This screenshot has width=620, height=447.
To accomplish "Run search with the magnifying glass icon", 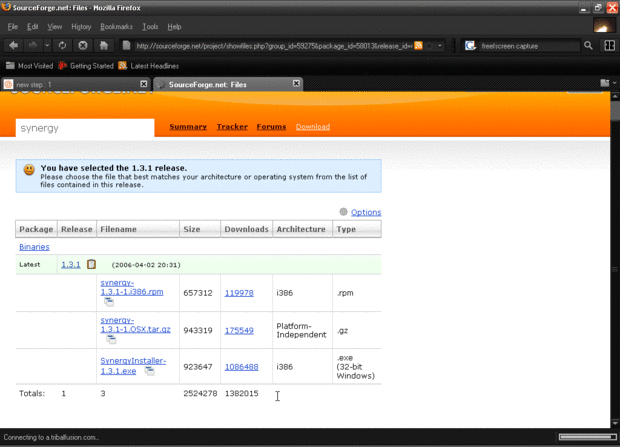I will [588, 46].
